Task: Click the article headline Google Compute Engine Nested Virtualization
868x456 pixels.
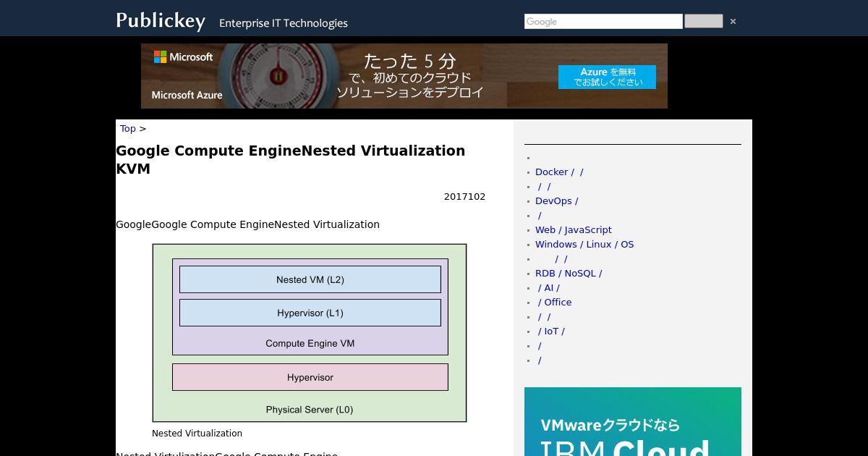Action: [291, 159]
